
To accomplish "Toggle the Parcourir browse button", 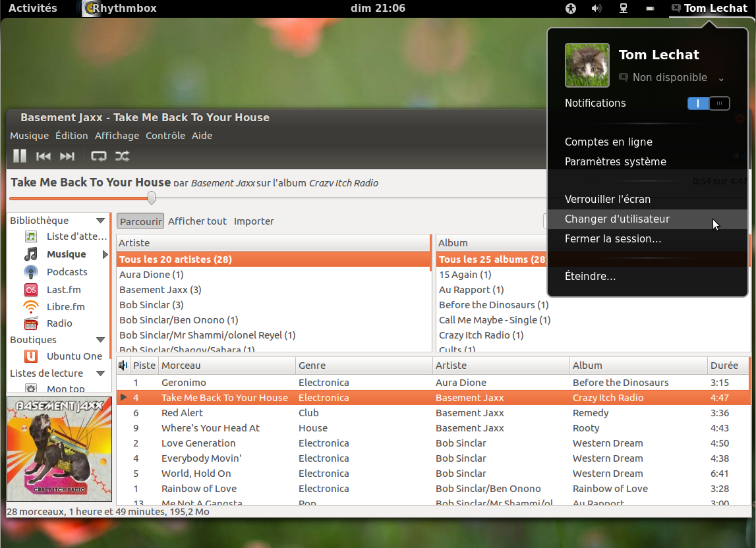I will [x=140, y=221].
